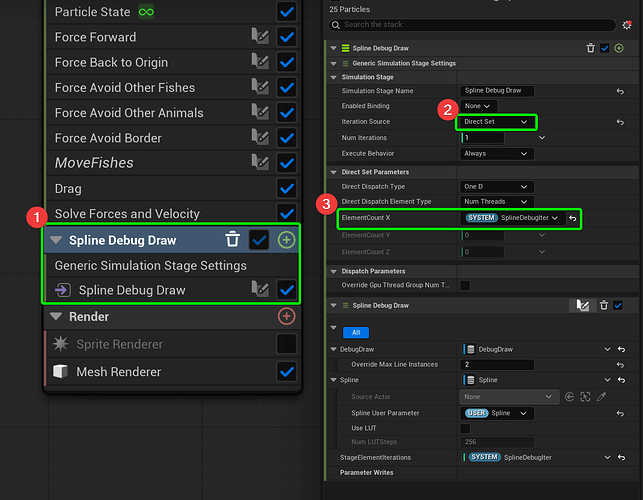Open Execute Behavior Always dropdown
The width and height of the screenshot is (643, 500).
pyautogui.click(x=497, y=153)
